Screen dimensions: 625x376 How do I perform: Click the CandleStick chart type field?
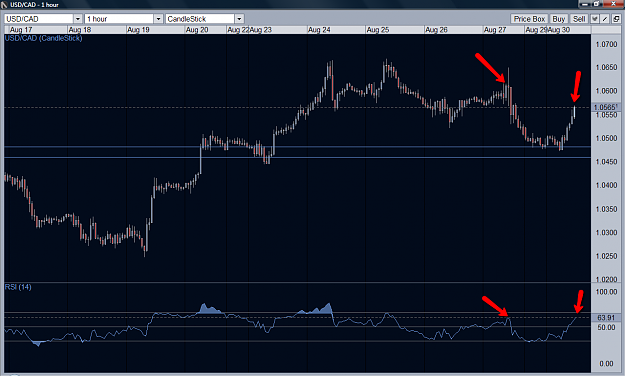point(200,19)
